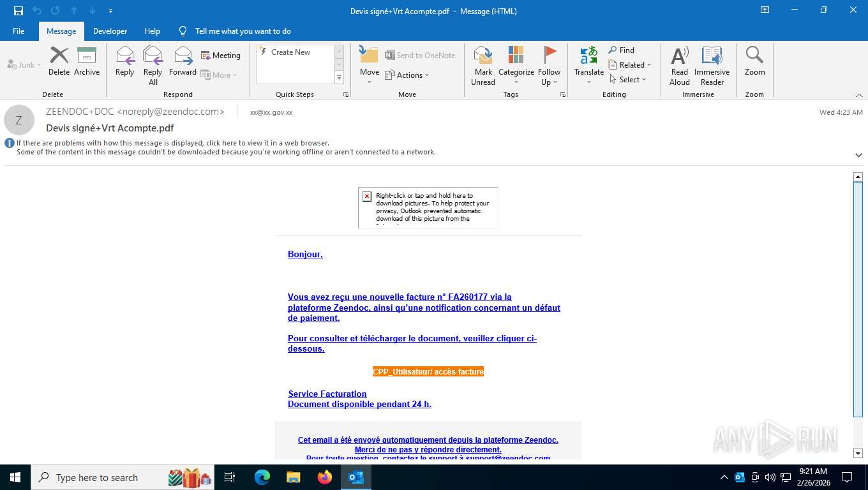Reply to the sender
This screenshot has width=868, height=490.
[x=125, y=61]
